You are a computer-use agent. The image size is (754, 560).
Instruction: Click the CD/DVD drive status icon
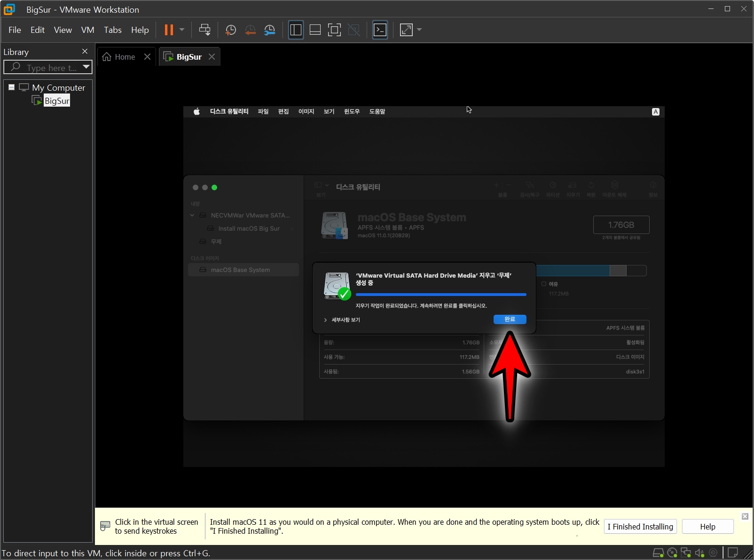coord(672,553)
